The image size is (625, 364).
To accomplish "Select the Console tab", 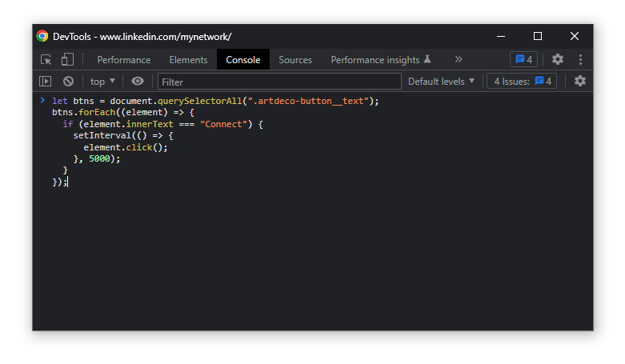I will tap(242, 60).
